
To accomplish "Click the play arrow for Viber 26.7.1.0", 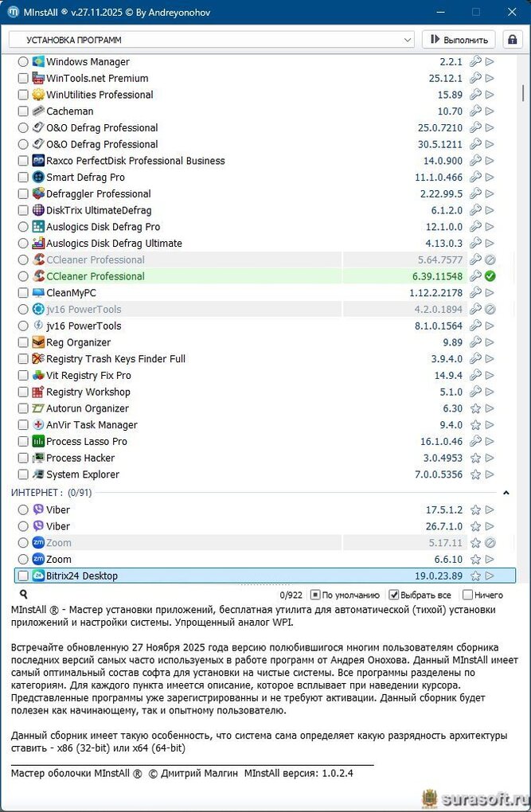I will tap(490, 526).
